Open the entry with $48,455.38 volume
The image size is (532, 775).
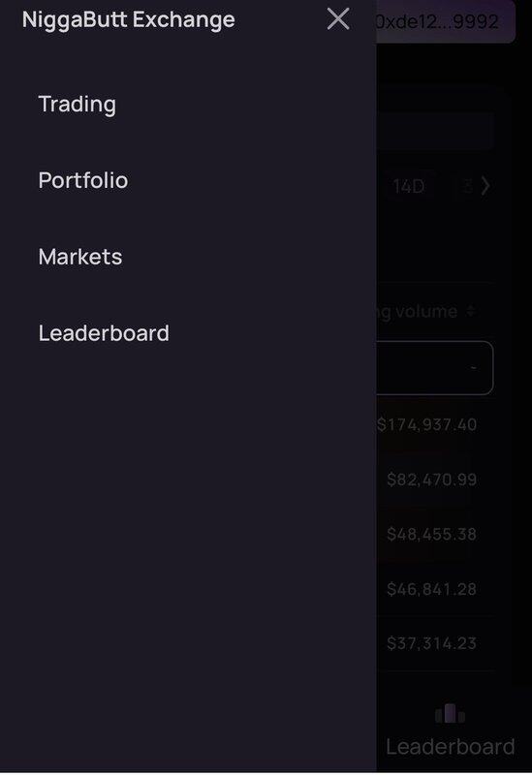tap(435, 534)
